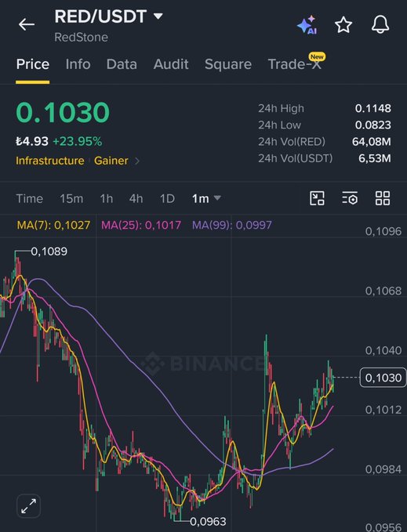Click the ₺4.93 lira price
The image size is (407, 532).
click(32, 141)
